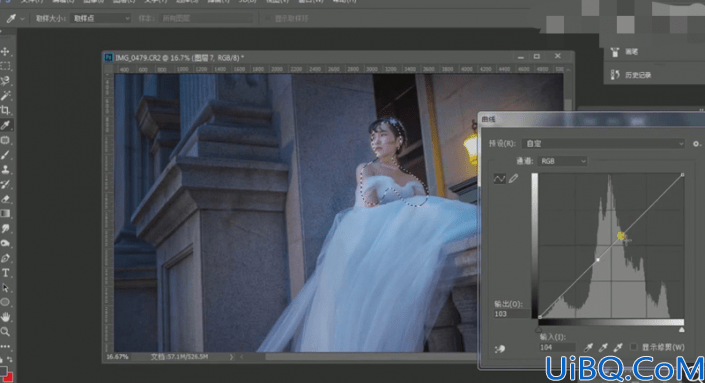Open the eyedropper tool preset picker arrow
This screenshot has height=383, width=705.
click(x=22, y=19)
